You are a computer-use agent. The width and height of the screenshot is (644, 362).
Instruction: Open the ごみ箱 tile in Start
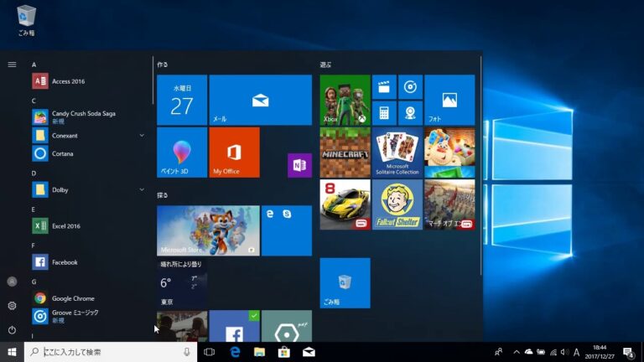coord(345,283)
